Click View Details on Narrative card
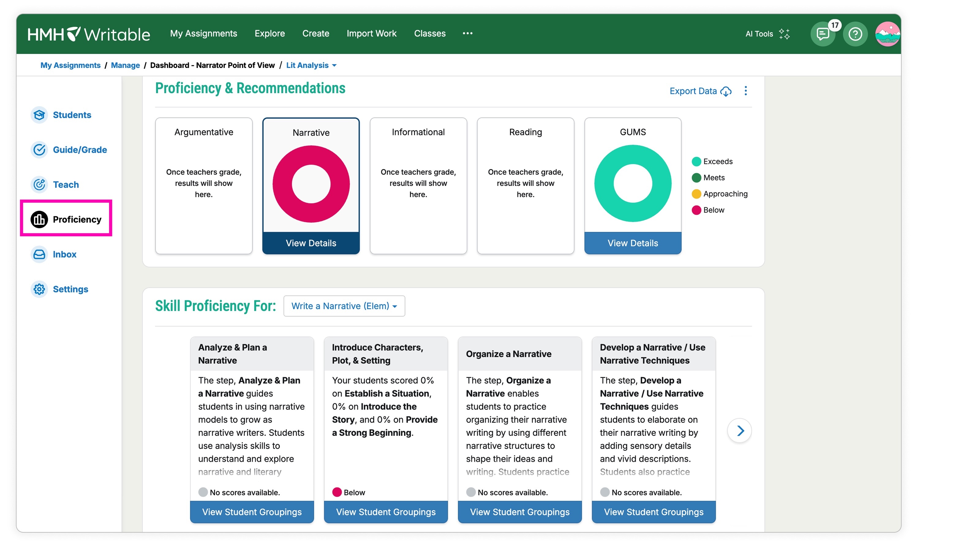980x551 pixels. coord(311,243)
